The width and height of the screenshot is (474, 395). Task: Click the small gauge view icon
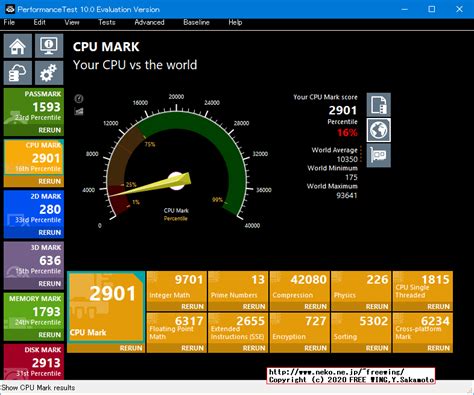pos(79,99)
